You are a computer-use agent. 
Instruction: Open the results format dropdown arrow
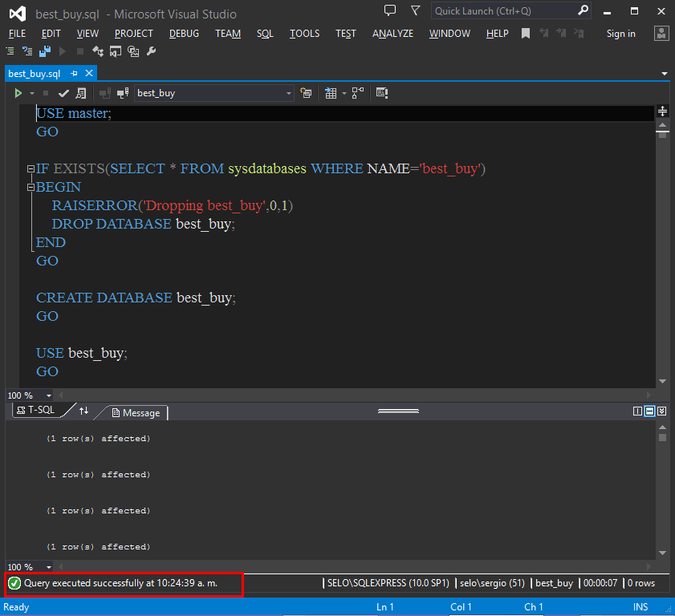(x=344, y=93)
